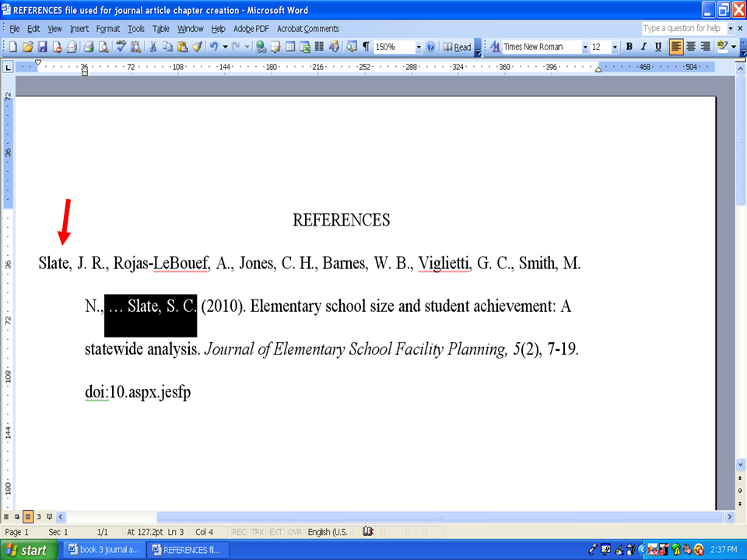Center the paragraph alignment

691,47
